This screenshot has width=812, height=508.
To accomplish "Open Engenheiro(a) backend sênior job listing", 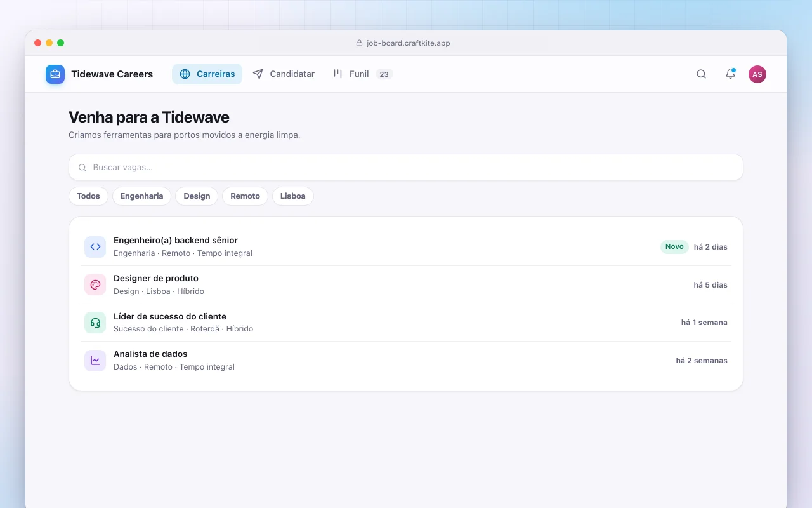I will click(x=406, y=247).
